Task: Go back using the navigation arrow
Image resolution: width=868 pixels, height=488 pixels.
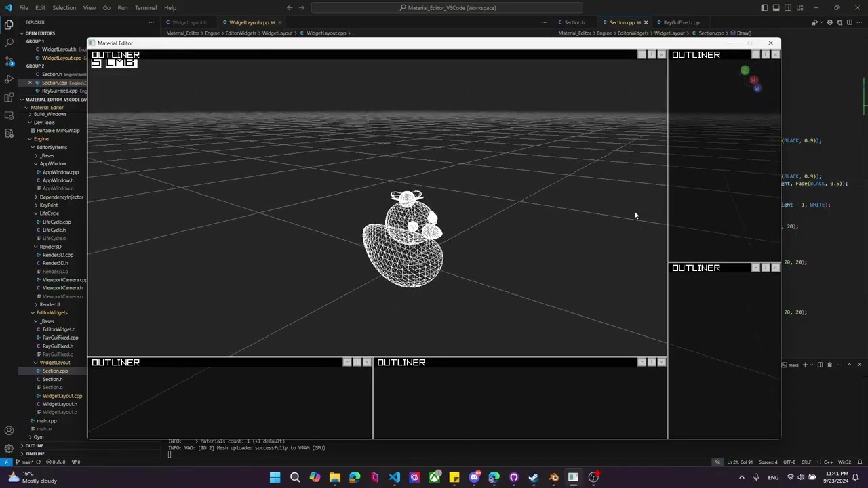Action: [290, 8]
